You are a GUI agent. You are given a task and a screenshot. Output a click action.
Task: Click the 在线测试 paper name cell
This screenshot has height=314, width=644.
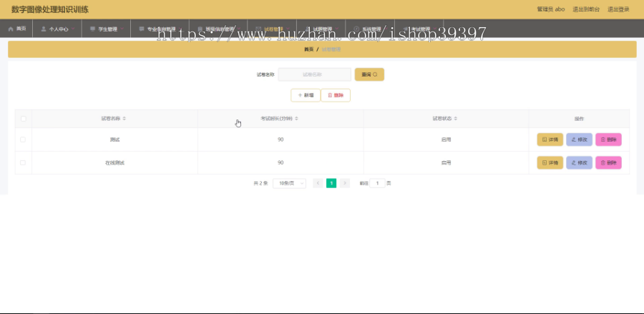click(114, 162)
